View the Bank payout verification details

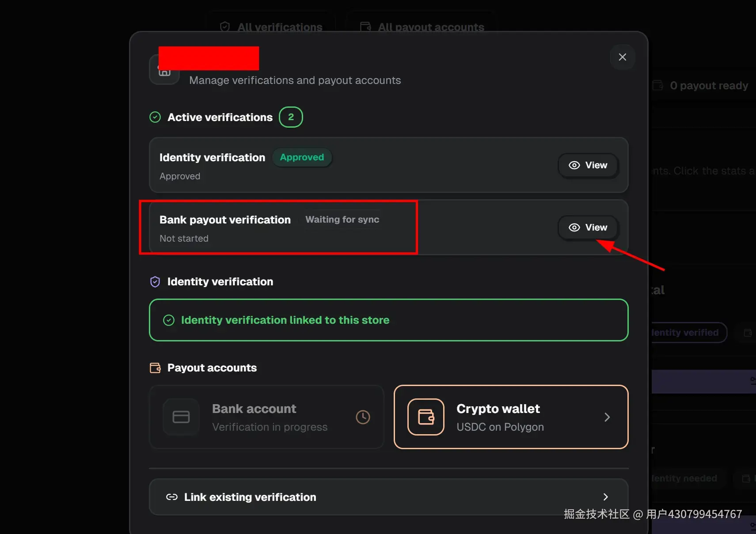click(588, 227)
